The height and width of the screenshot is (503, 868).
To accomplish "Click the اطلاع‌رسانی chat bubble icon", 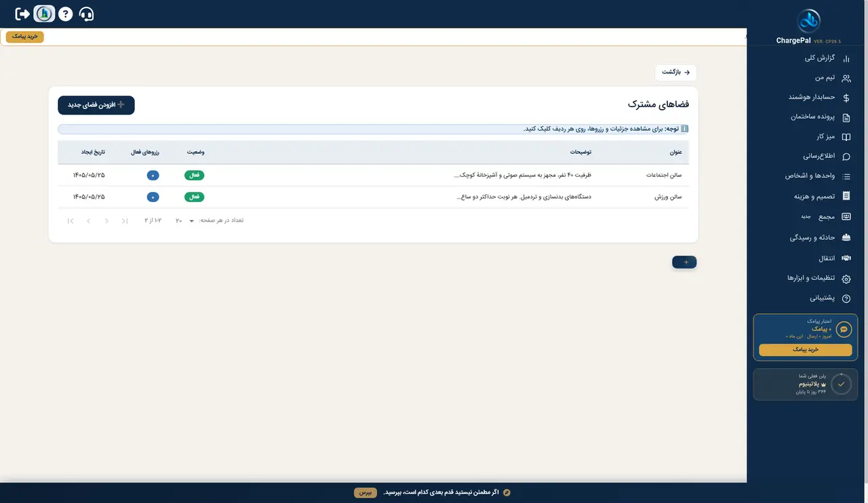I will tap(846, 157).
